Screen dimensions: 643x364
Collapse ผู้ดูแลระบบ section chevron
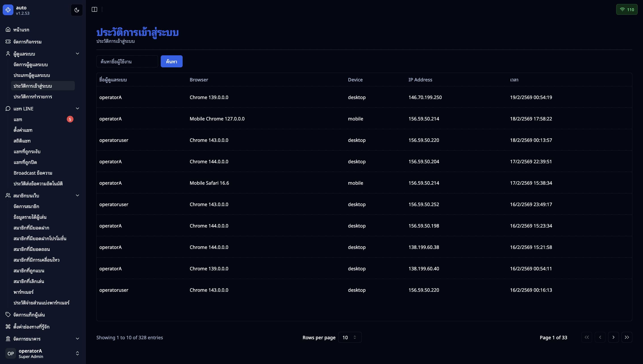coord(77,54)
